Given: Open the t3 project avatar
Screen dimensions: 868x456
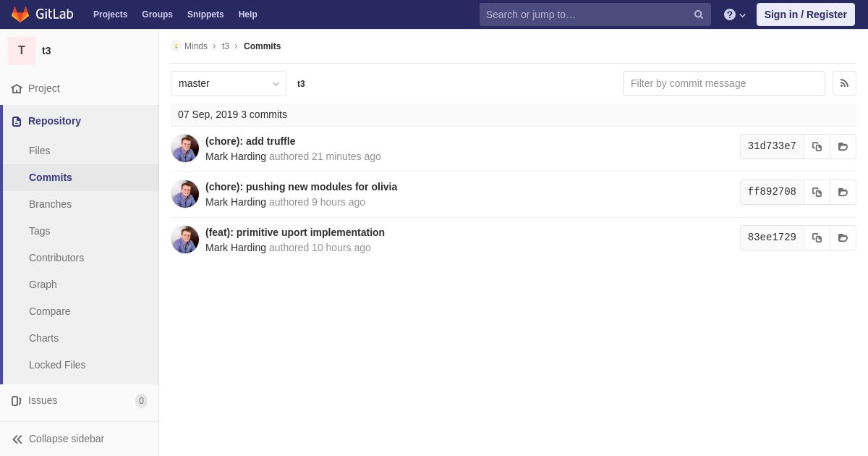Looking at the screenshot, I should (x=22, y=51).
